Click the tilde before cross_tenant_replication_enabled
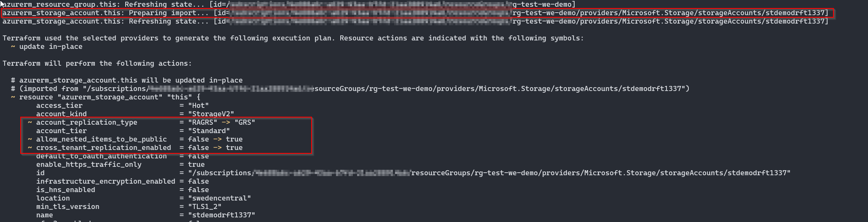 pyautogui.click(x=30, y=148)
